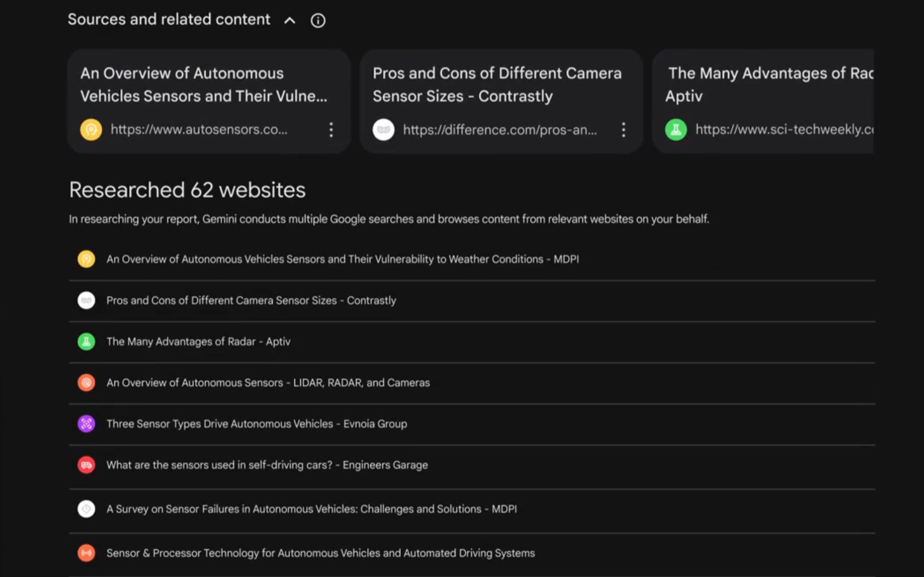924x577 pixels.
Task: Click purple icon beside Evnoia Group row
Action: click(86, 424)
